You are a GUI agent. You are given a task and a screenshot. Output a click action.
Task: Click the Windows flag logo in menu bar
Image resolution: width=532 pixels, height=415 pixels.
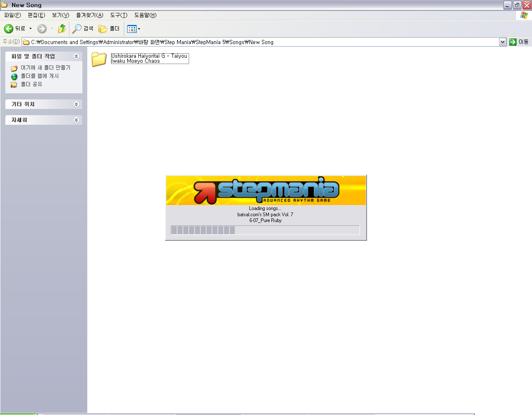pos(524,15)
